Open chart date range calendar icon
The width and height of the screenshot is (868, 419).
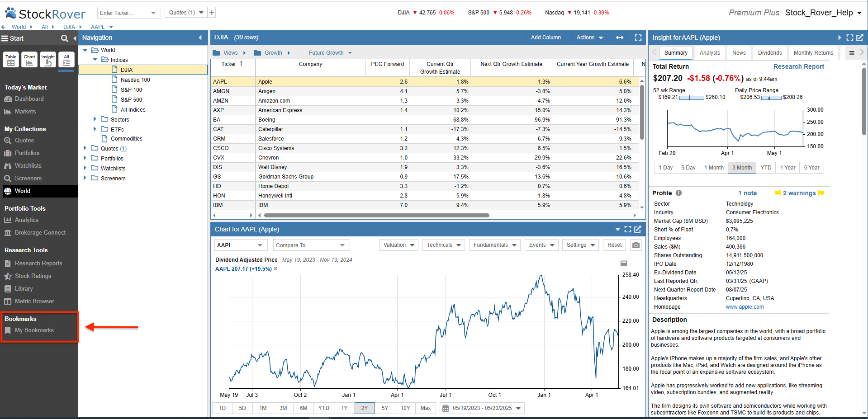tap(446, 408)
